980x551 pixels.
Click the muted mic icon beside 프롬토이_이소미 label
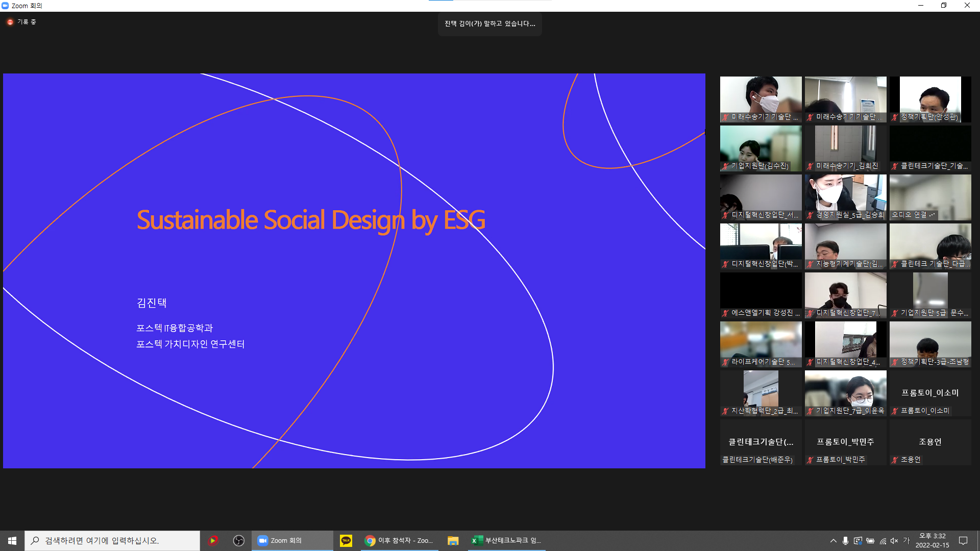pyautogui.click(x=895, y=411)
